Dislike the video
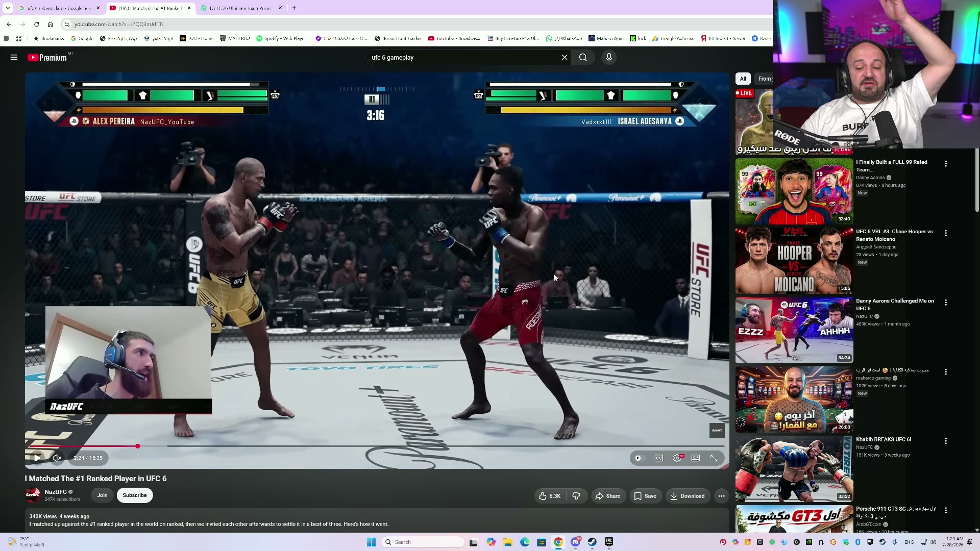The width and height of the screenshot is (980, 551). click(576, 496)
